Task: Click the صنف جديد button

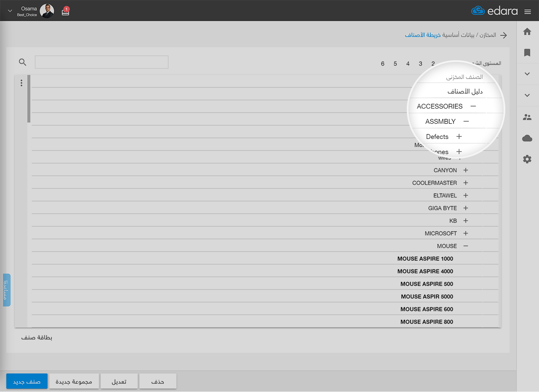Action: click(x=27, y=381)
